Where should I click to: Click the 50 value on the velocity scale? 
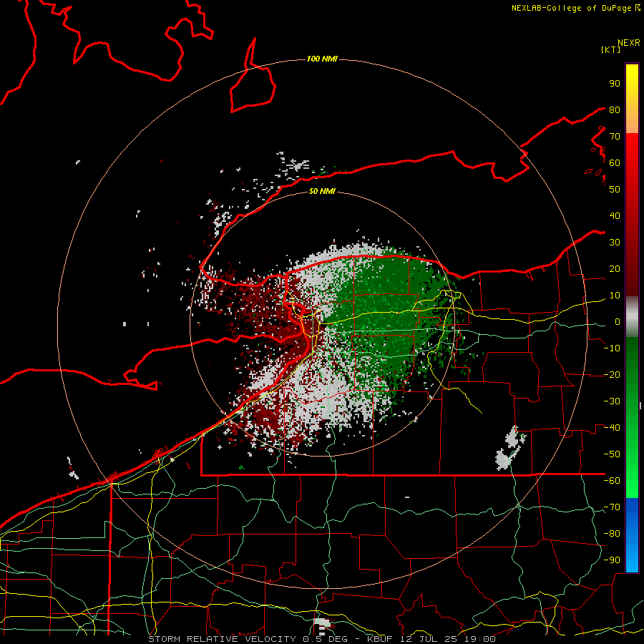click(x=615, y=190)
